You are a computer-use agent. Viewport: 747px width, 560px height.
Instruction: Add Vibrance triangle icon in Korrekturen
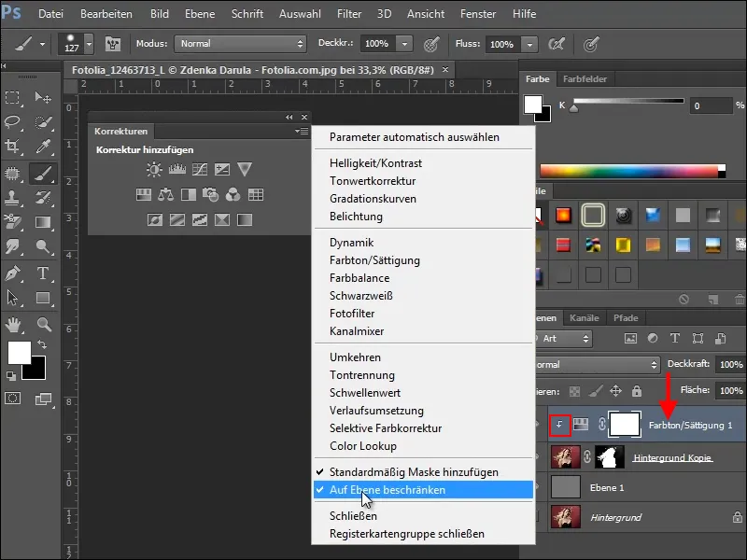(245, 169)
